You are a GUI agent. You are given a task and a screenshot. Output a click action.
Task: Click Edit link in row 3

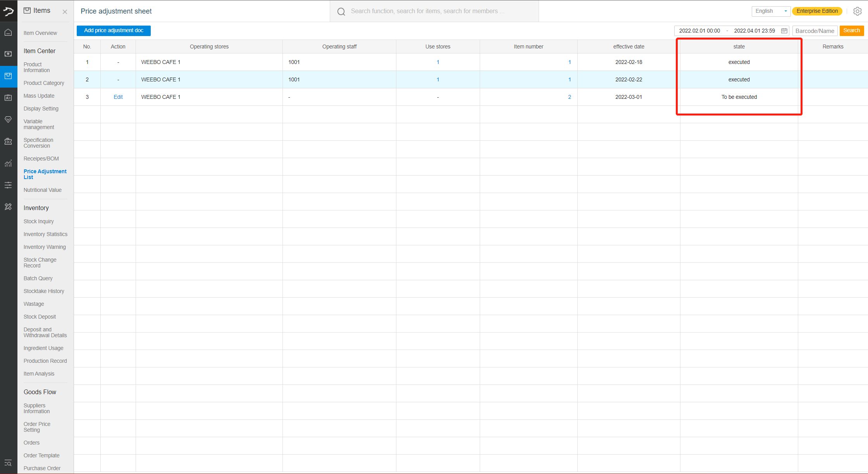click(118, 97)
